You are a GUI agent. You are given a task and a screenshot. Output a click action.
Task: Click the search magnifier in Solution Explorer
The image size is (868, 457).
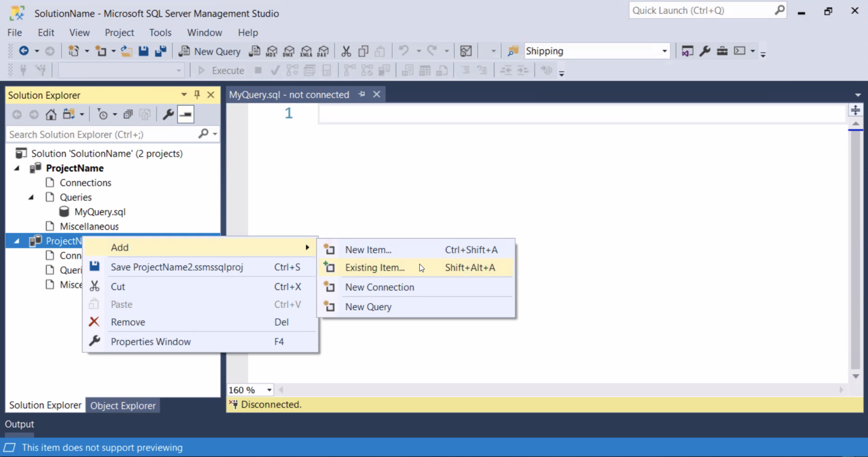pyautogui.click(x=203, y=134)
